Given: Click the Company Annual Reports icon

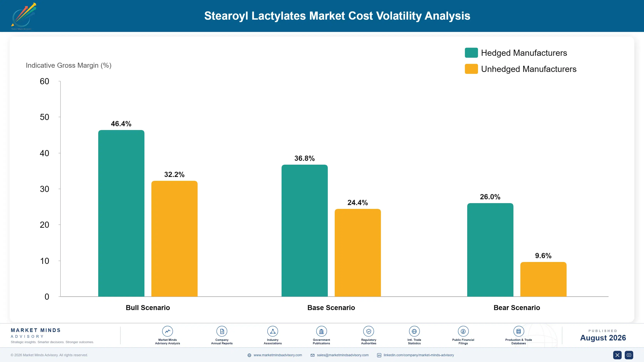Looking at the screenshot, I should click(222, 331).
